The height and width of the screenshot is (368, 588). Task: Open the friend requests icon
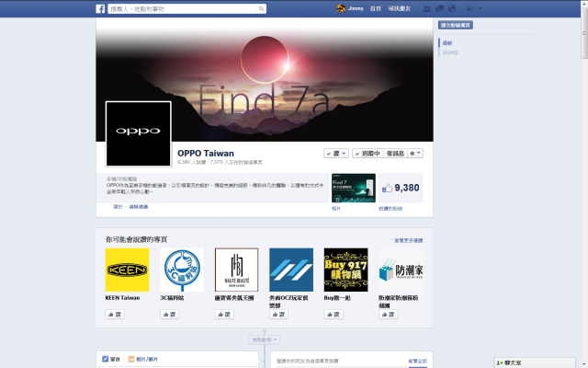coord(426,8)
